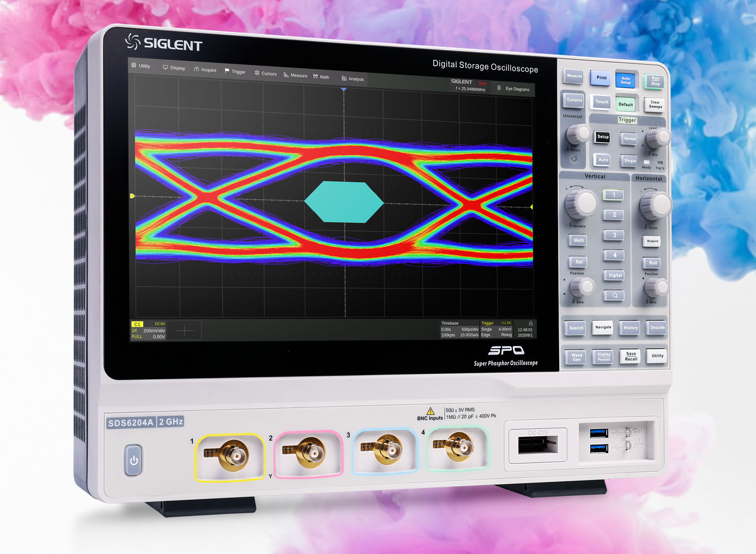
Task: Push the Decode button
Action: (x=657, y=327)
